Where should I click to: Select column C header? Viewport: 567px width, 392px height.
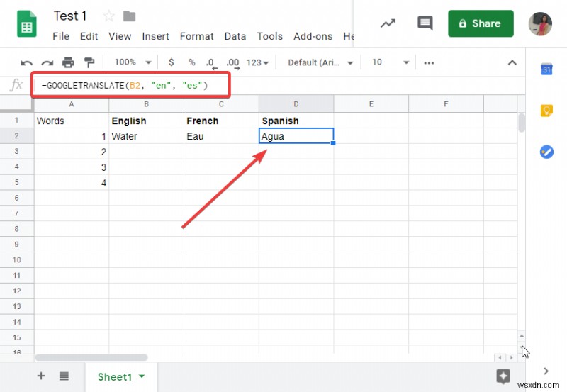pyautogui.click(x=221, y=104)
